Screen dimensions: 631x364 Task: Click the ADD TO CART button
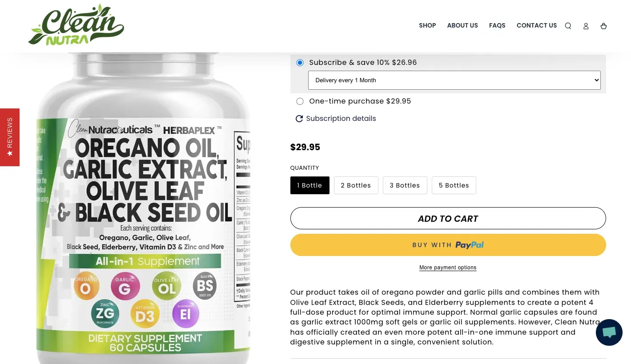point(448,218)
